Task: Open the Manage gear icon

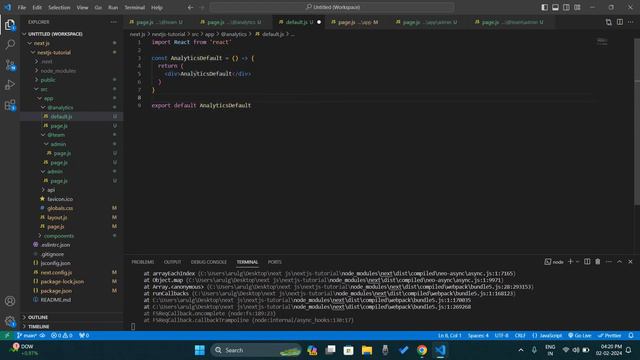Action: 10,321
